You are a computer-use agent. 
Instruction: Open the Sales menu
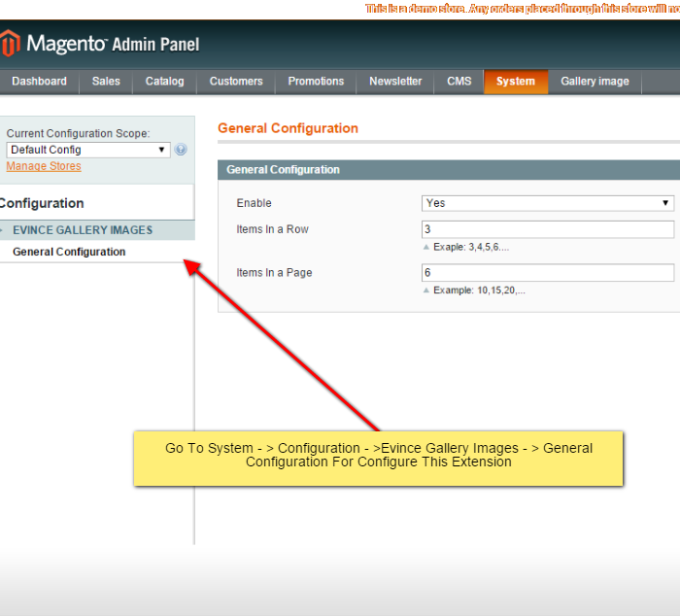point(106,82)
